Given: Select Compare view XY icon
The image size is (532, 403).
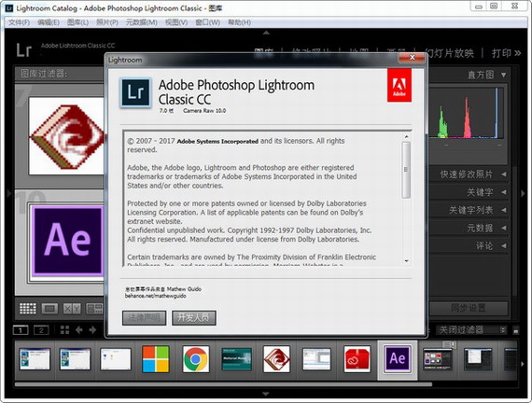Looking at the screenshot, I should 72,309.
